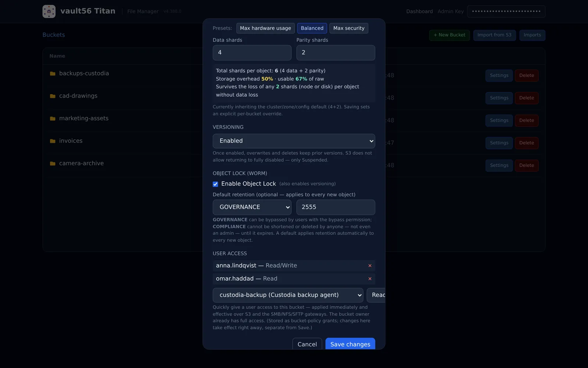Click the backups-custodia folder icon
This screenshot has width=588, height=368.
53,74
